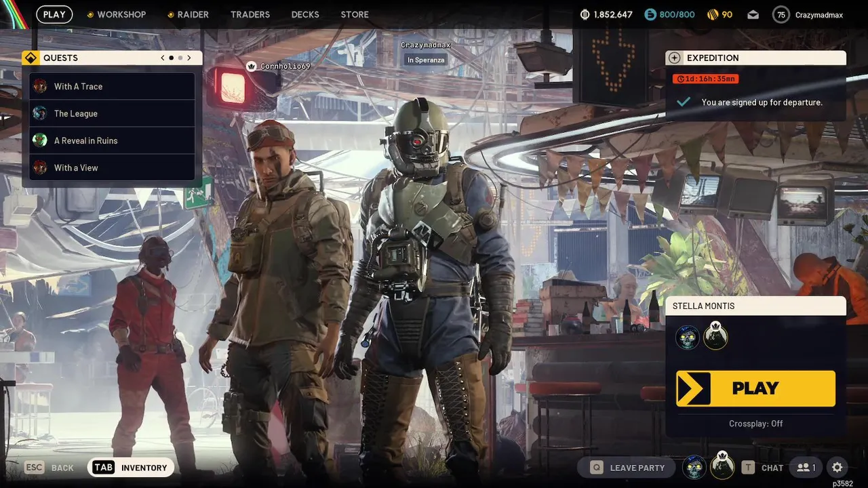The image size is (868, 488).
Task: Open the Crazymadmax profile name
Action: pyautogui.click(x=819, y=14)
